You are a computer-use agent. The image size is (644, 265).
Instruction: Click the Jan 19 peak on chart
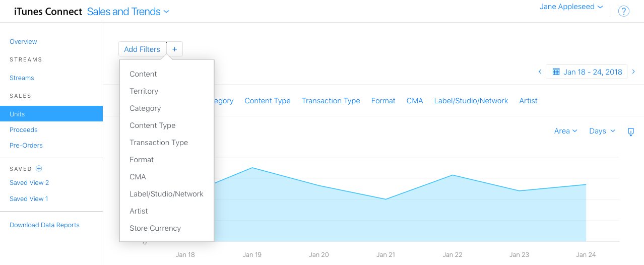pos(252,168)
